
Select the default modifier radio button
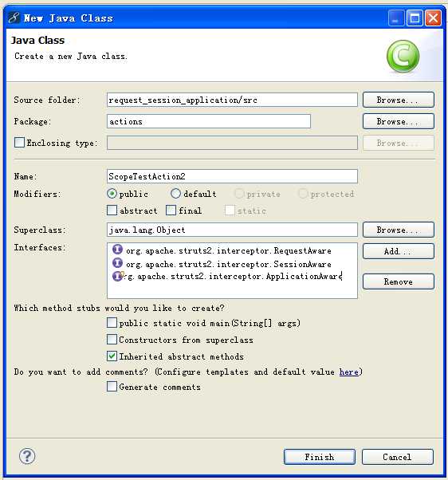coord(175,194)
